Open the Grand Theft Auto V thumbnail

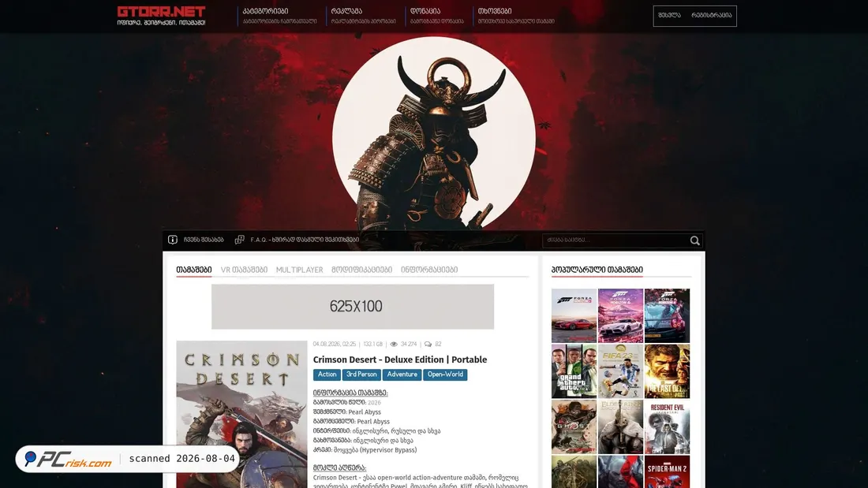point(574,371)
